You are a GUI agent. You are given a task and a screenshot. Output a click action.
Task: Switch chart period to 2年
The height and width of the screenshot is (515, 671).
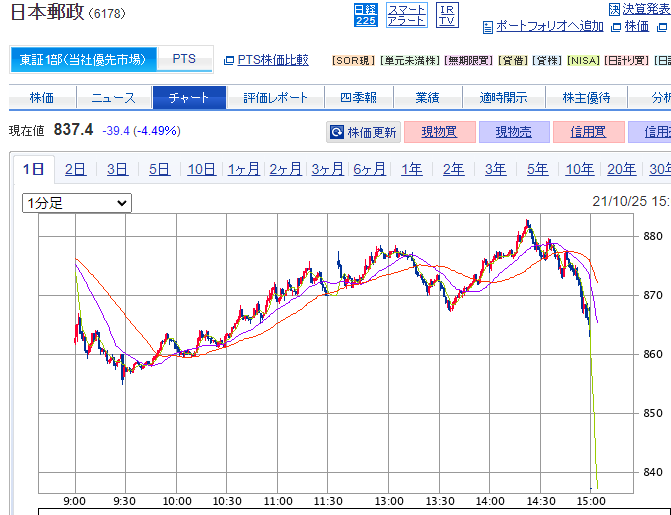(x=454, y=170)
